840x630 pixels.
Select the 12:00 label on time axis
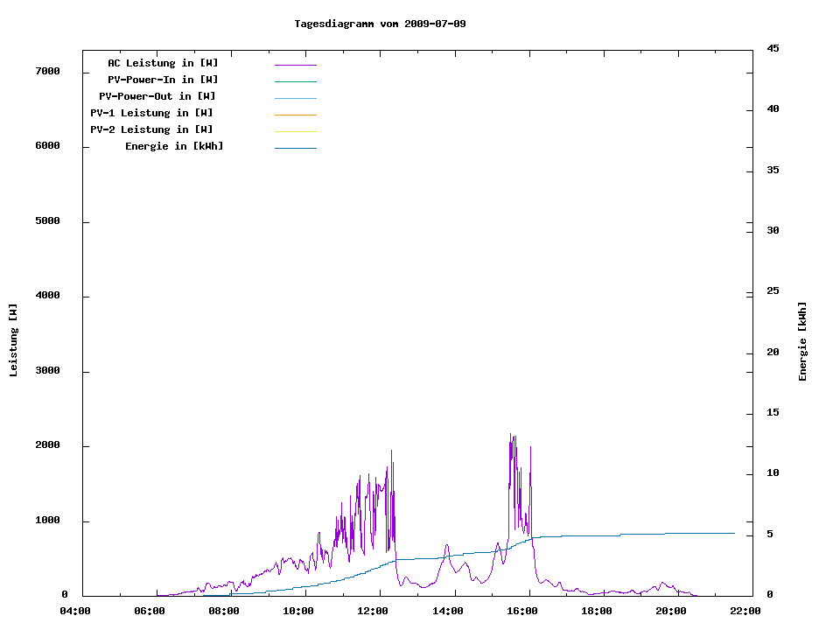coord(373,612)
